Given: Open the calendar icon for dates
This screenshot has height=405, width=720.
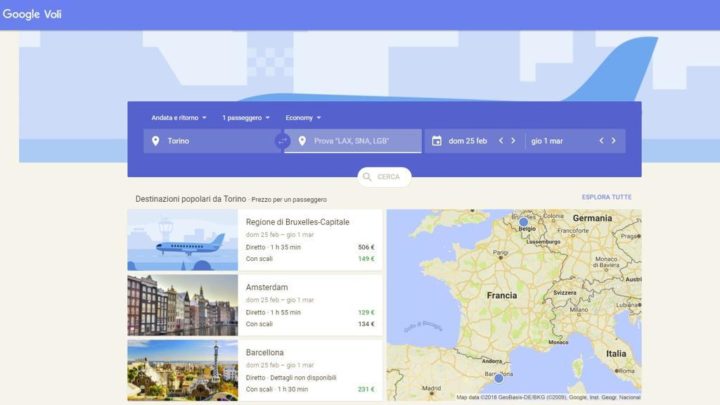Looking at the screenshot, I should point(437,141).
